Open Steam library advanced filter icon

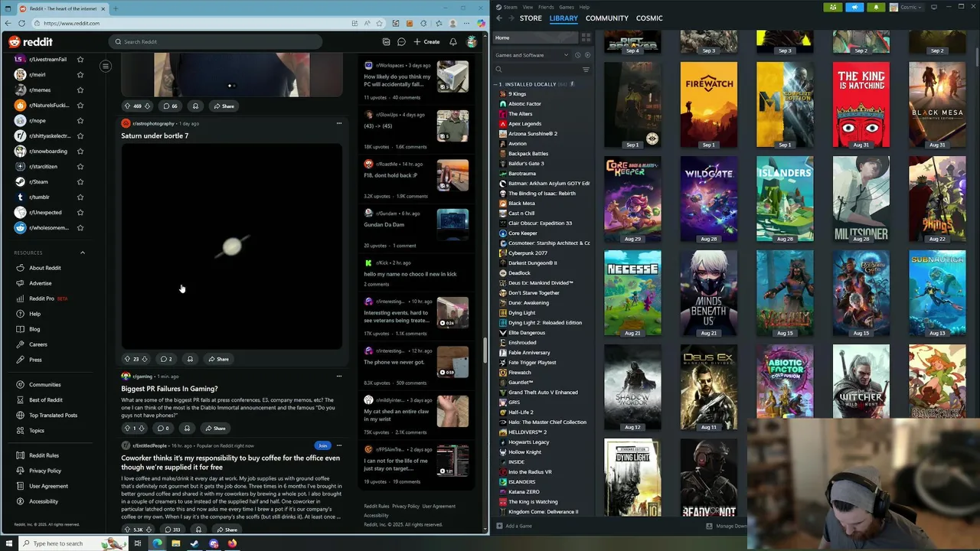pyautogui.click(x=586, y=70)
